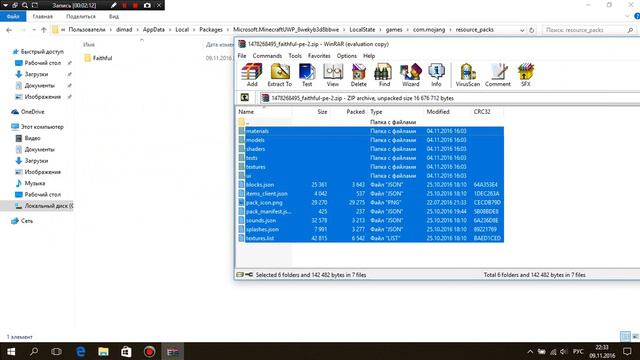The height and width of the screenshot is (360, 640).
Task: Open the Options menu
Action: click(347, 56)
